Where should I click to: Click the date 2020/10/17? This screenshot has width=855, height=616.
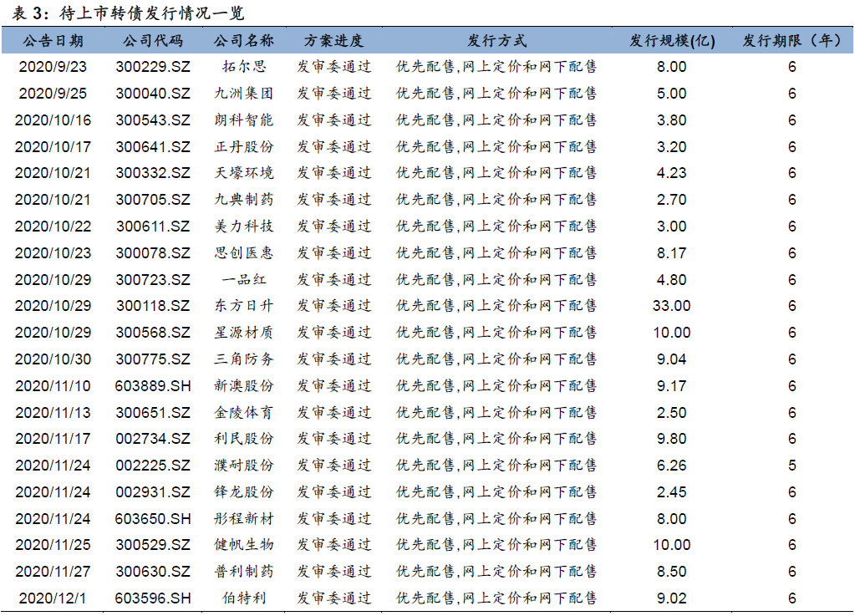(x=53, y=147)
